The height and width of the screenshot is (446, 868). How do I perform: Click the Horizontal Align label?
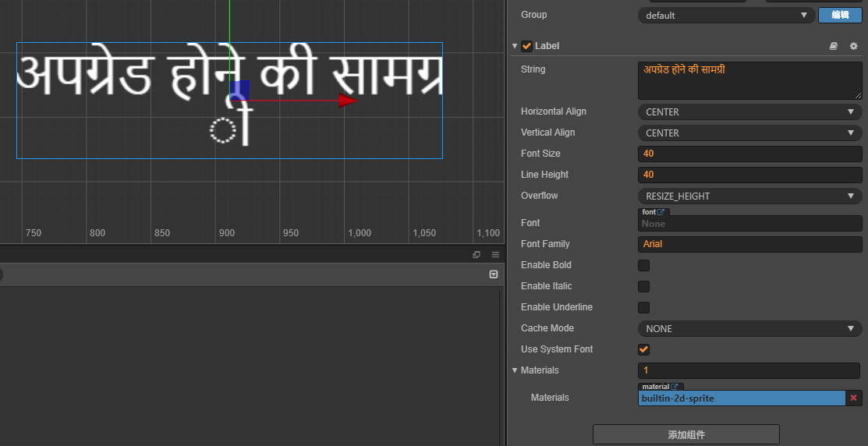(554, 111)
